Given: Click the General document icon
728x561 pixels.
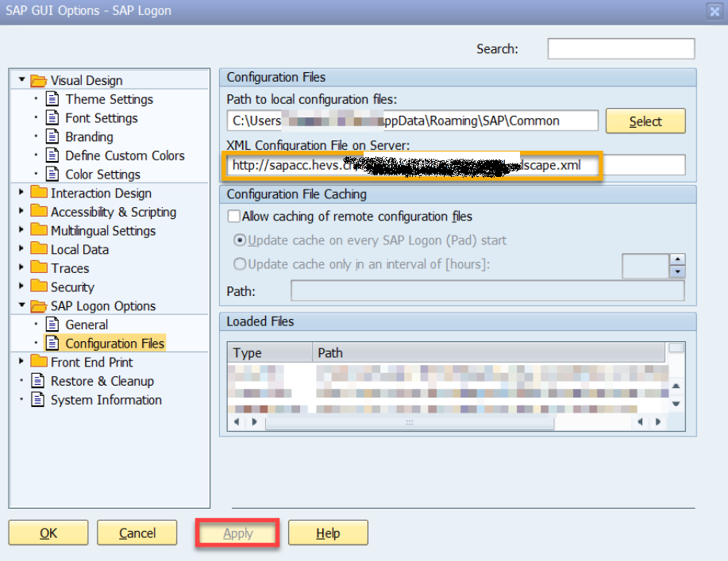Looking at the screenshot, I should pos(52,325).
